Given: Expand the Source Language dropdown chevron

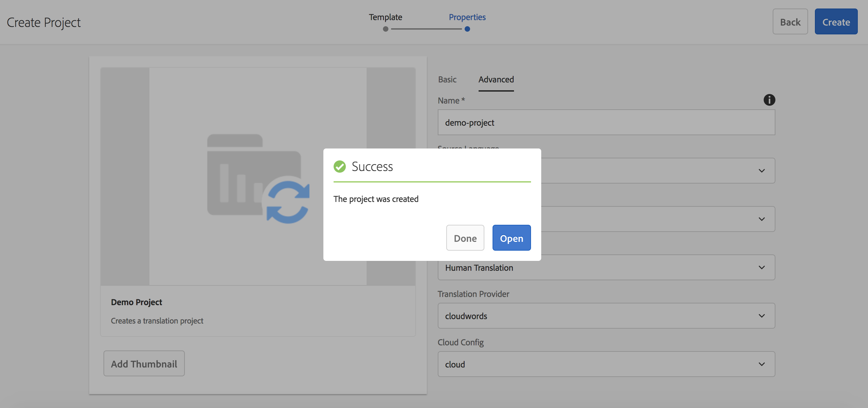Looking at the screenshot, I should click(x=761, y=171).
